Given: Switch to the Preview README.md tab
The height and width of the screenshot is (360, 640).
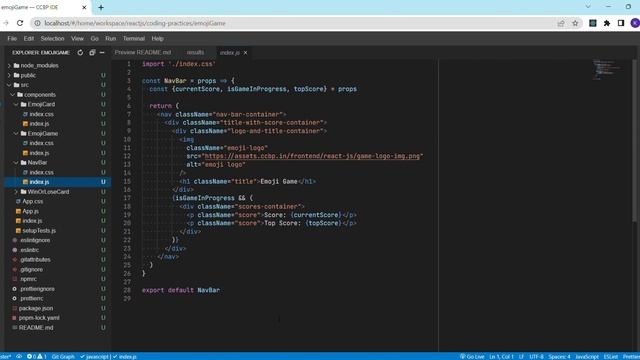Looking at the screenshot, I should click(x=143, y=53).
